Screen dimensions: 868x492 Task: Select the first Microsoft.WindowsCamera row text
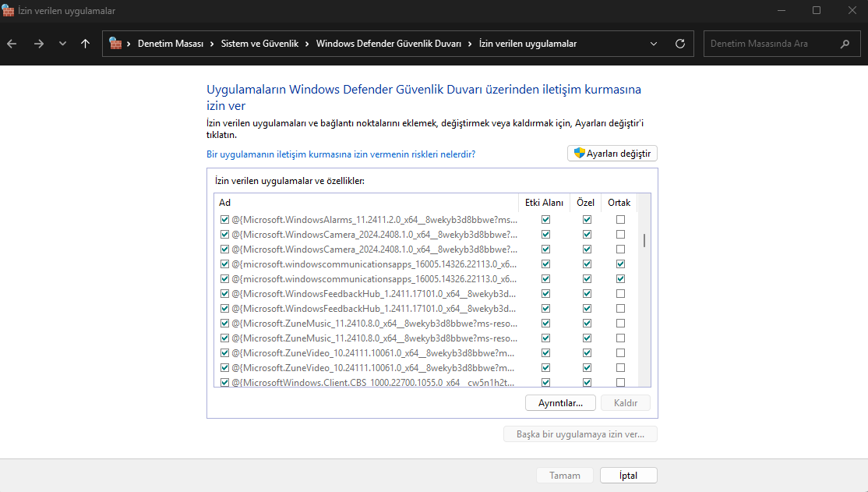pos(375,235)
